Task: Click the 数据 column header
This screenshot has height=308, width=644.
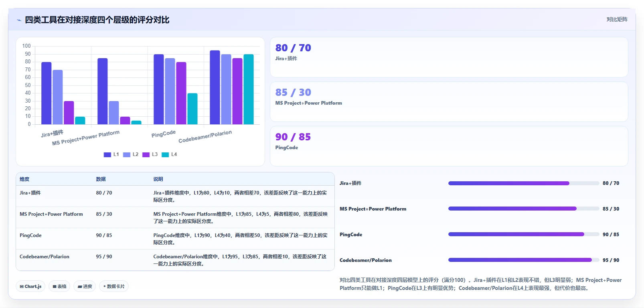Action: click(101, 179)
